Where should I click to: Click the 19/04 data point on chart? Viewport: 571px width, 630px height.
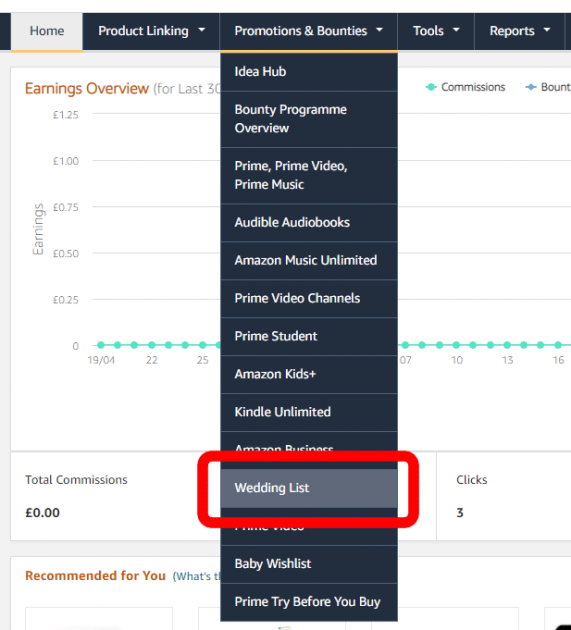(x=101, y=345)
